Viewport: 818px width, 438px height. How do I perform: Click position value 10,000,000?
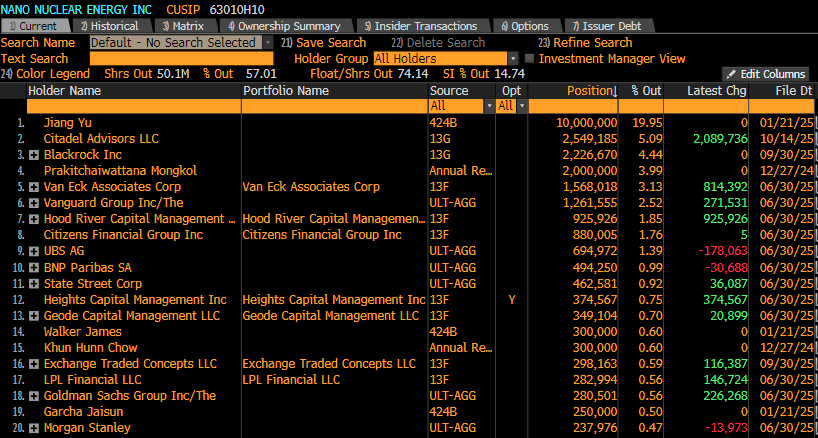click(x=586, y=123)
